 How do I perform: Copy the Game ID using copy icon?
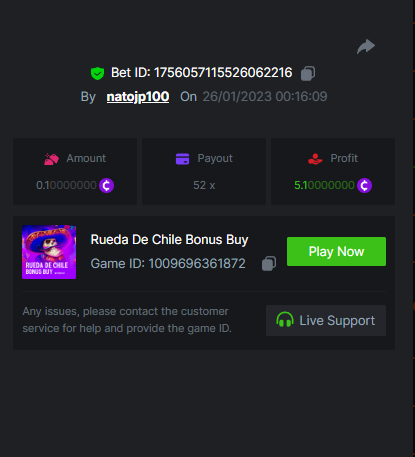point(269,264)
